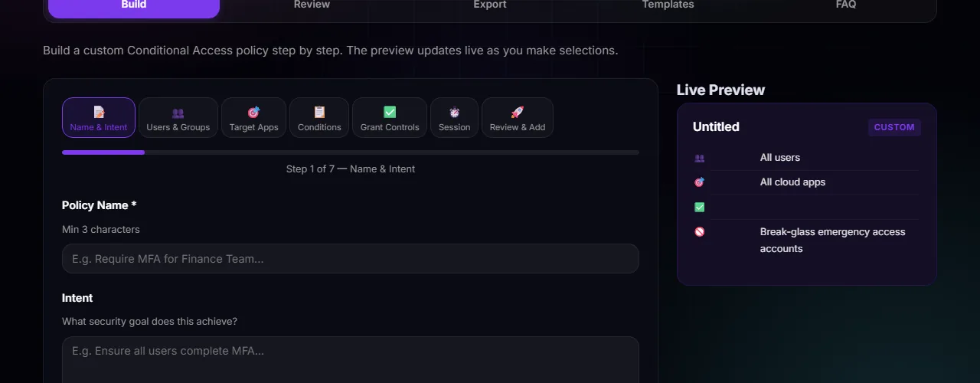Viewport: 980px width, 383px height.
Task: Click the users icon in Live Preview
Action: (699, 158)
